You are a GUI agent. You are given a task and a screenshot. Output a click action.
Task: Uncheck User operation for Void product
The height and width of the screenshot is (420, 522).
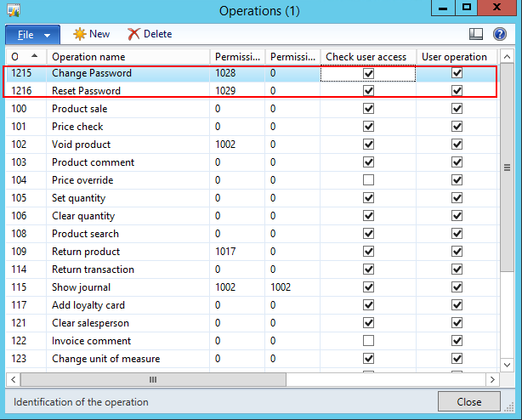click(457, 145)
